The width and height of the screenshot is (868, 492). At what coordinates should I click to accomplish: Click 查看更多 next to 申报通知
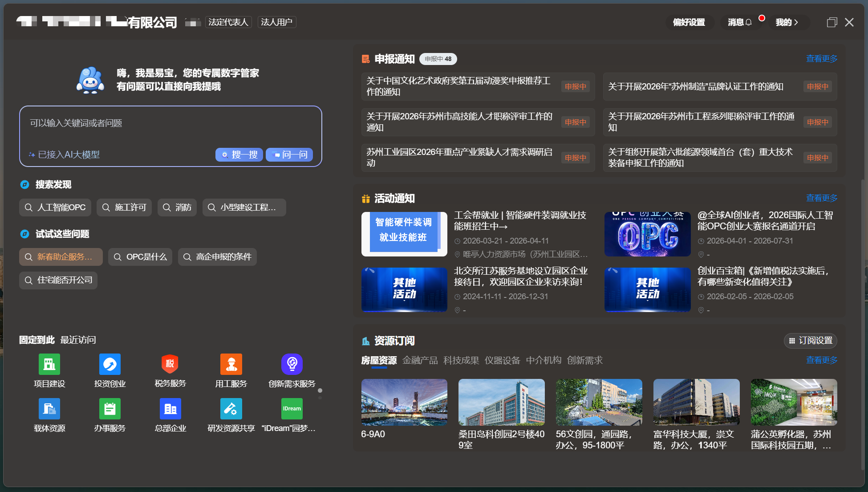click(x=821, y=59)
